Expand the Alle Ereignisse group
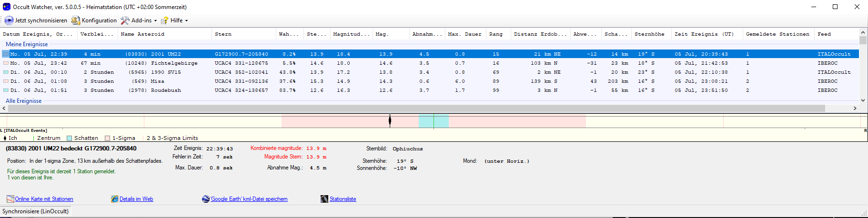The height and width of the screenshot is (218, 868). tap(24, 101)
